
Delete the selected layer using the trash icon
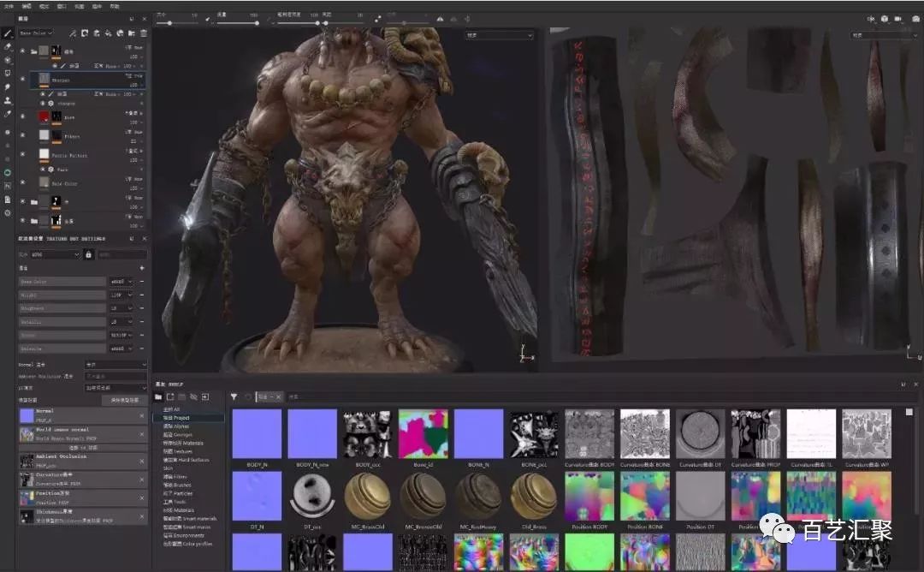point(143,33)
